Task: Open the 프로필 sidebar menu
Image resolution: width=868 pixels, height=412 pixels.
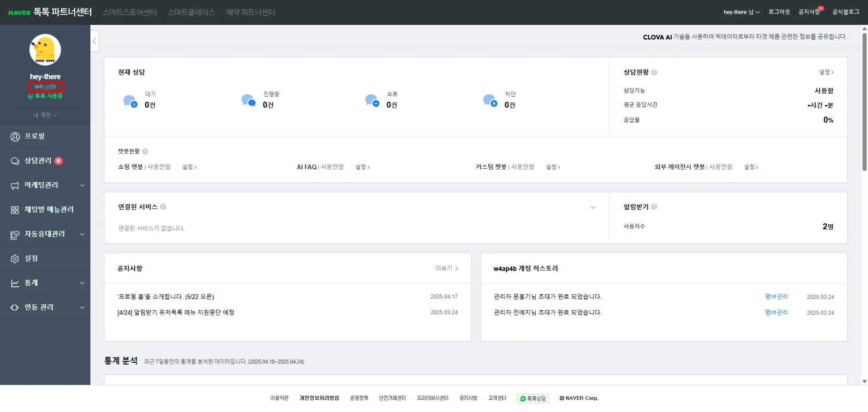Action: point(45,137)
